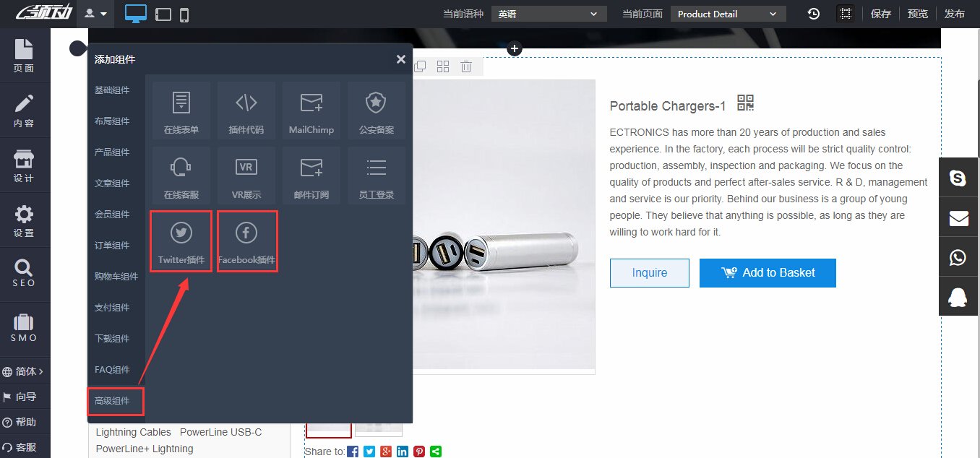Add the VR展示 component

click(x=246, y=176)
